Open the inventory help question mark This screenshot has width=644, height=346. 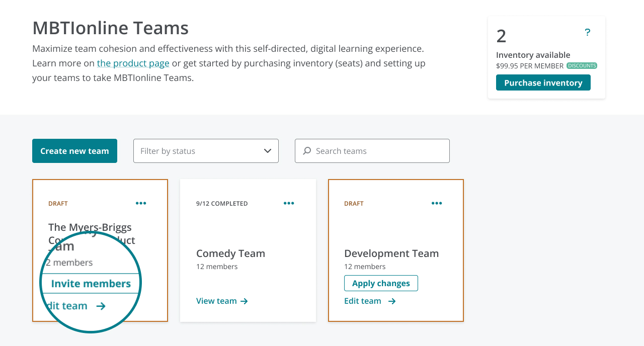click(x=587, y=33)
